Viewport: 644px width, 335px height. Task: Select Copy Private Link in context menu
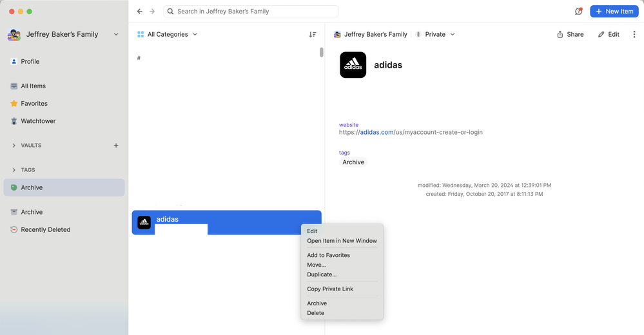click(330, 289)
